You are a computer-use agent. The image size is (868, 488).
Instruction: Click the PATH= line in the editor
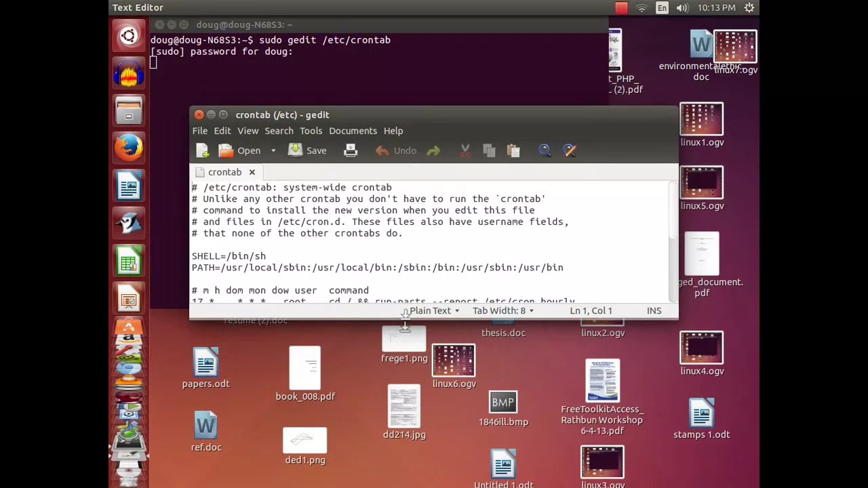(x=377, y=268)
